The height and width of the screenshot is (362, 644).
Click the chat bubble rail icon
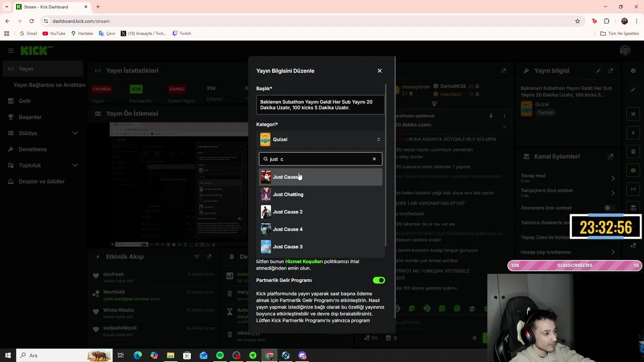click(x=633, y=170)
